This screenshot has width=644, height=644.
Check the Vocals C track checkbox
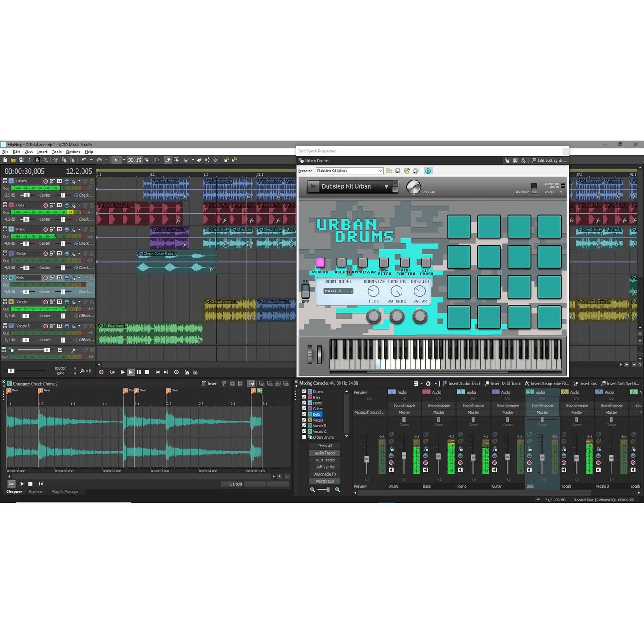click(304, 431)
